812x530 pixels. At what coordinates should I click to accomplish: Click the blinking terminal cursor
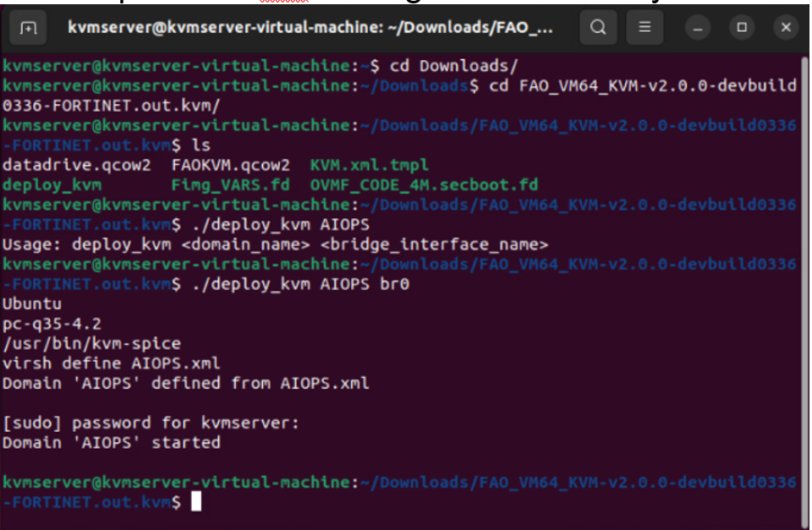[x=196, y=501]
